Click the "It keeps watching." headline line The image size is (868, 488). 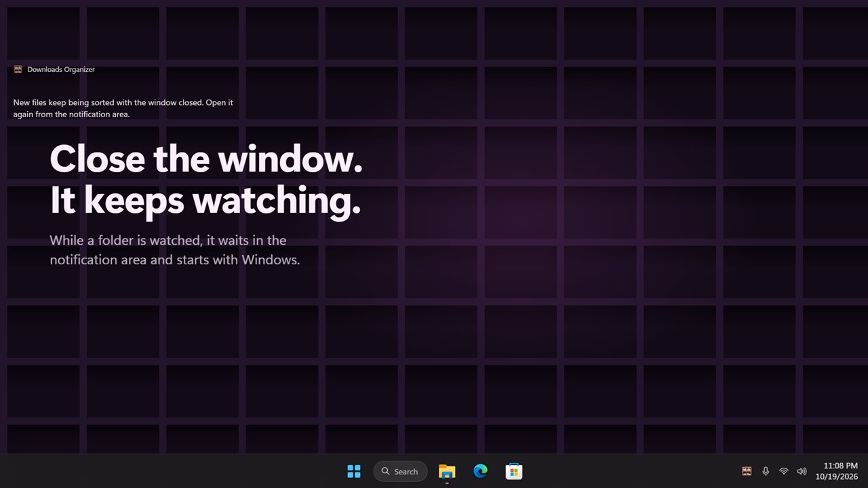click(x=205, y=201)
